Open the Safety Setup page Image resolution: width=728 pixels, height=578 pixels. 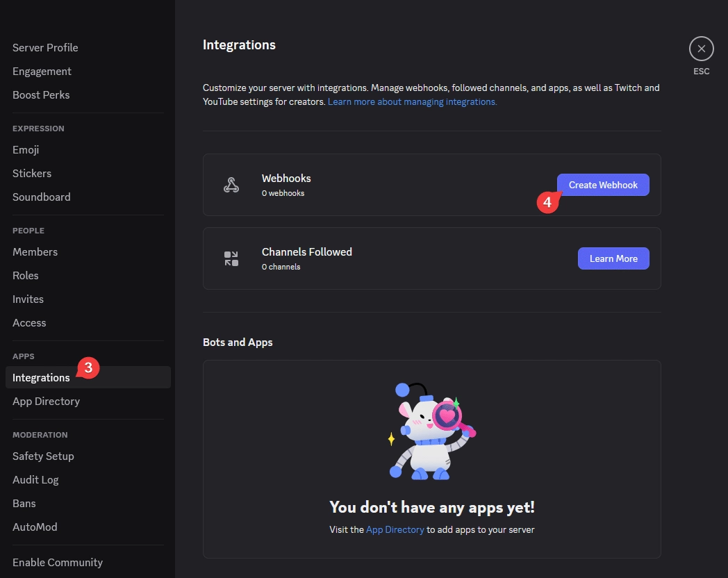(x=43, y=456)
